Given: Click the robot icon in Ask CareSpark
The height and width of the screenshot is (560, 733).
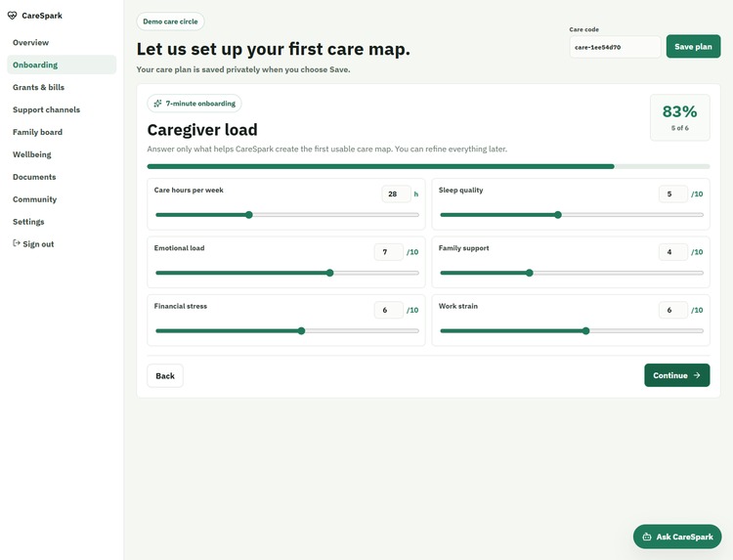Looking at the screenshot, I should [647, 537].
